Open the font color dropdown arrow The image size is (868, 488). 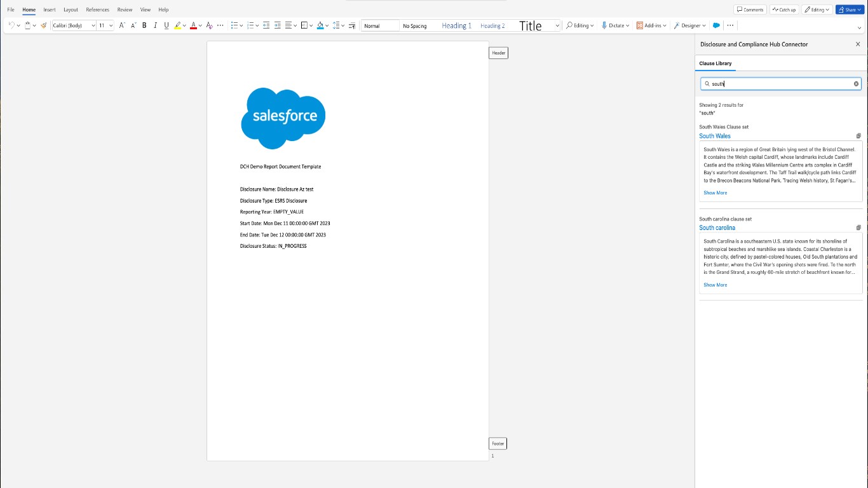click(x=200, y=25)
